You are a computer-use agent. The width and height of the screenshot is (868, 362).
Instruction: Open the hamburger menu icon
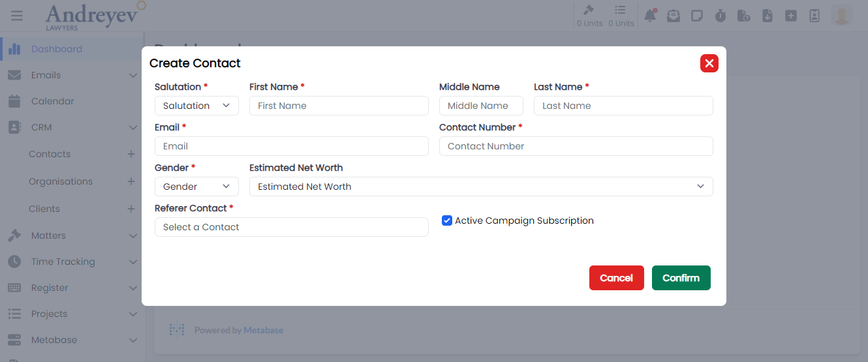tap(17, 16)
